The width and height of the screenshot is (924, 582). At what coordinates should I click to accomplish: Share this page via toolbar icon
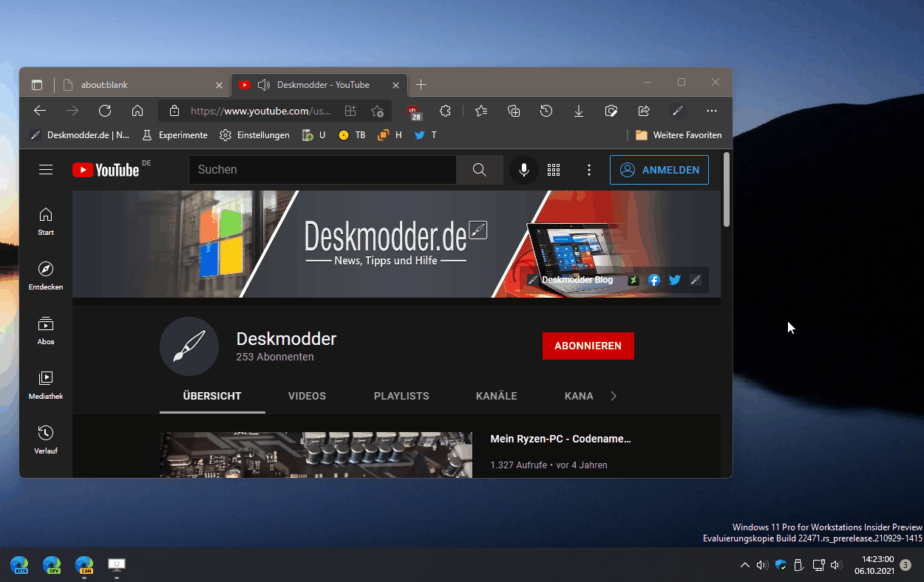(644, 111)
